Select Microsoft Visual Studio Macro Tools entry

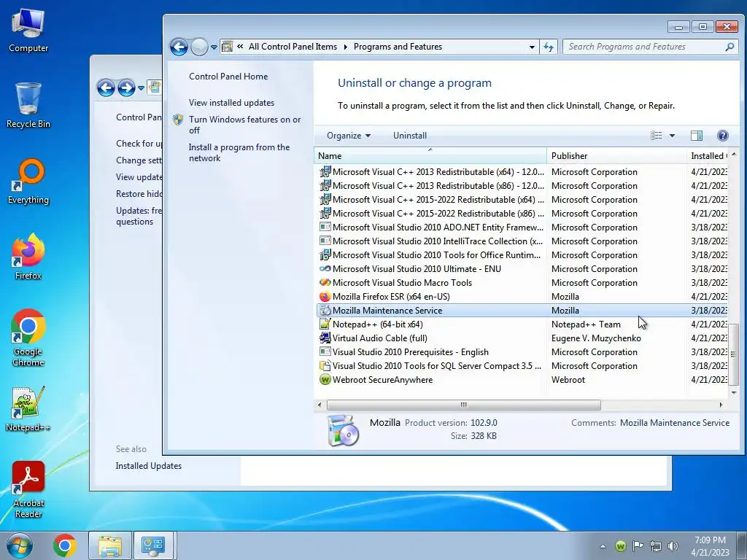click(522, 283)
